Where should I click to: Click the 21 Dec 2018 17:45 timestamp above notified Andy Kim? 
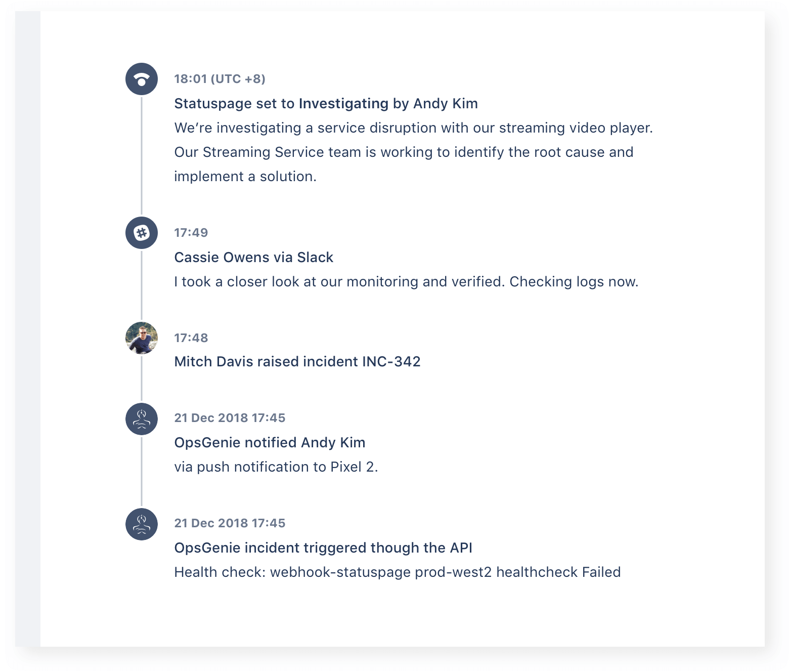click(x=230, y=418)
